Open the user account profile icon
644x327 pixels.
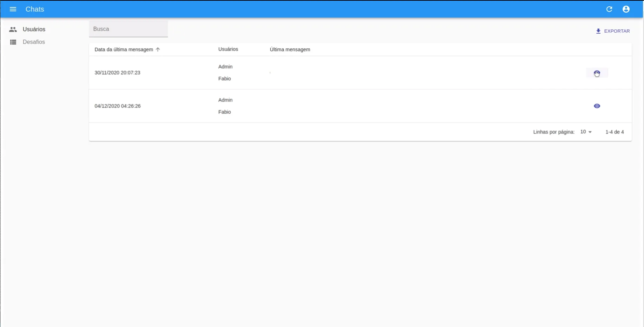626,9
